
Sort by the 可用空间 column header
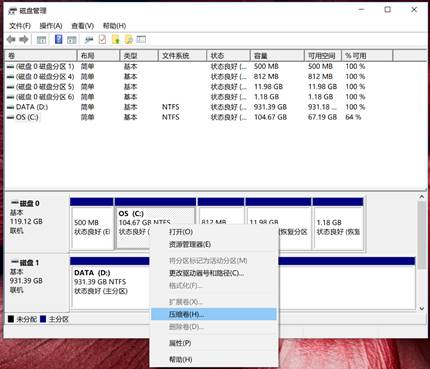tap(323, 56)
